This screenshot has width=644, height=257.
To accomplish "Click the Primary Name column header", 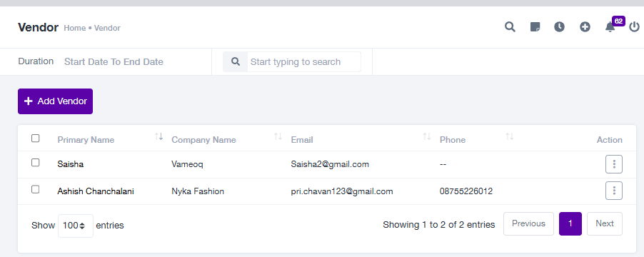I will (x=86, y=140).
